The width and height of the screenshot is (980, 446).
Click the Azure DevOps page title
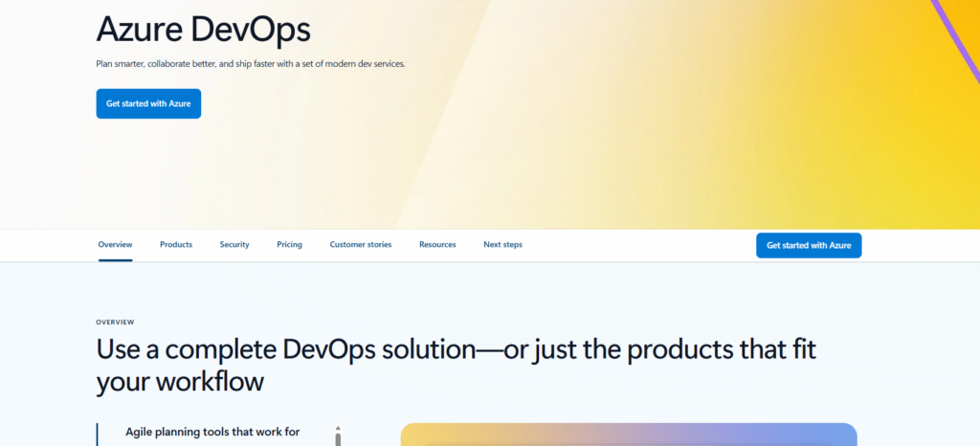[x=203, y=29]
